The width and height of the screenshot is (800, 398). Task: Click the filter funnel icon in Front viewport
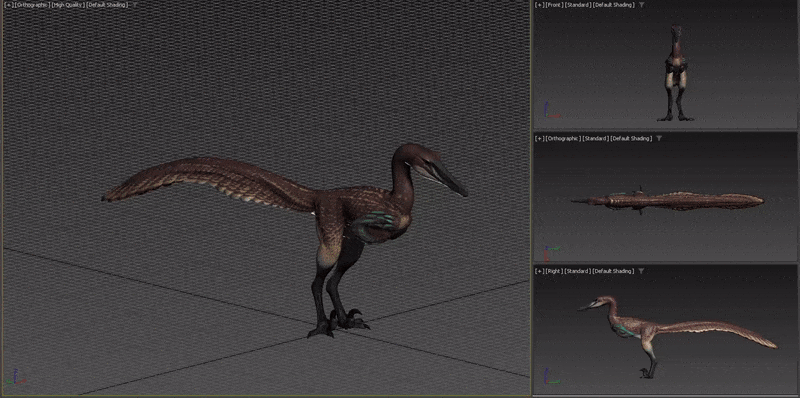pos(641,5)
